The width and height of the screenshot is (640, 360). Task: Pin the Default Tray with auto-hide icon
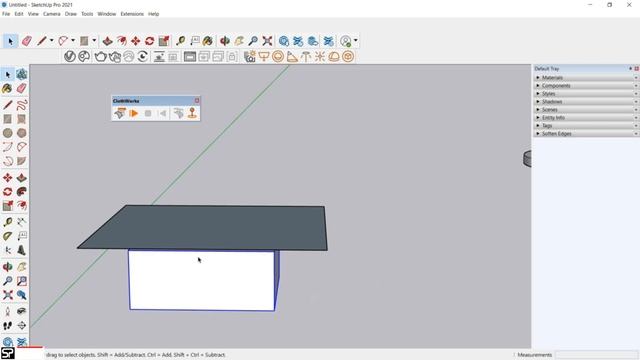[x=631, y=69]
